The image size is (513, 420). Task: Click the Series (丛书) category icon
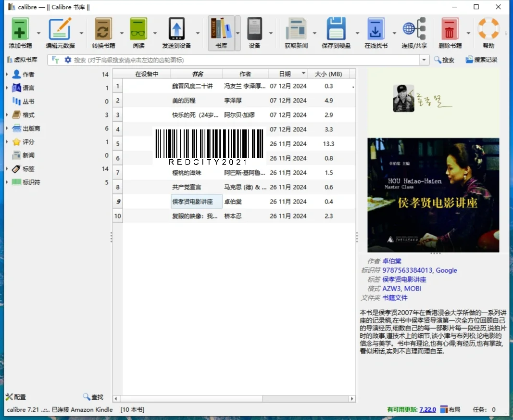[x=16, y=101]
